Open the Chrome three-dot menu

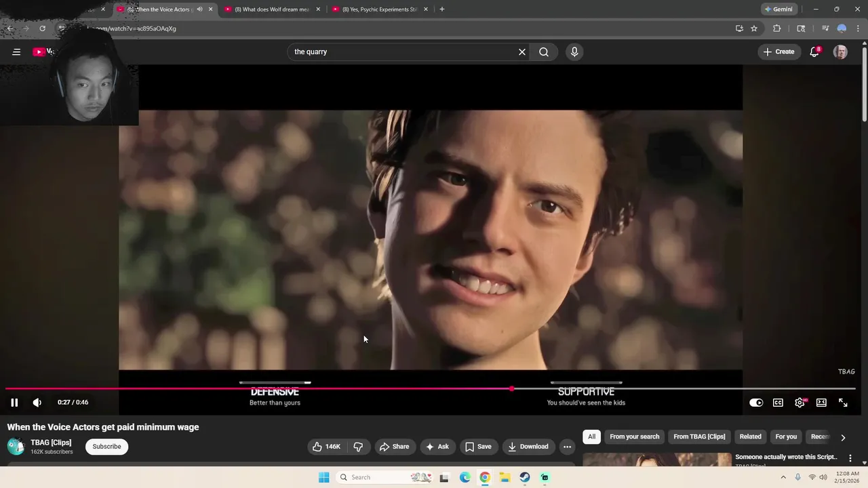(x=858, y=28)
